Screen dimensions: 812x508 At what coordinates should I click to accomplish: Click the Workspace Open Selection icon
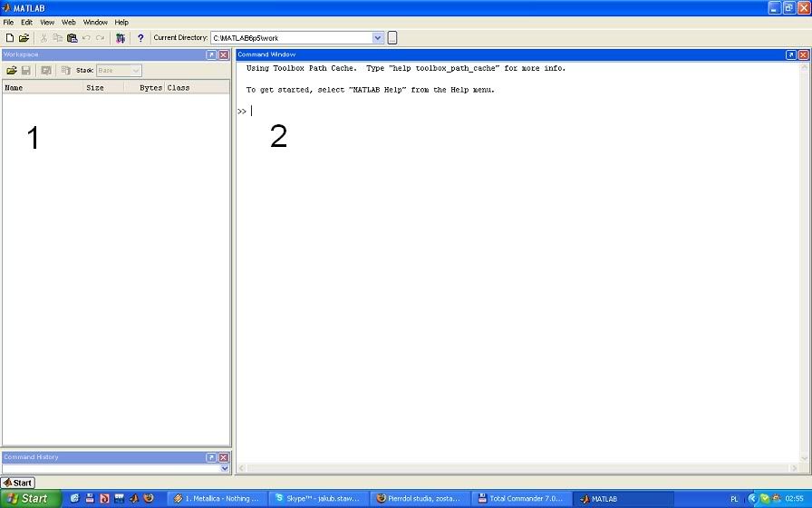pyautogui.click(x=46, y=71)
